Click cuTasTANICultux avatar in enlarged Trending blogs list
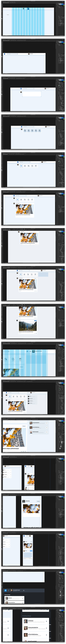The width and height of the screenshot is (66, 644). click(26, 635)
